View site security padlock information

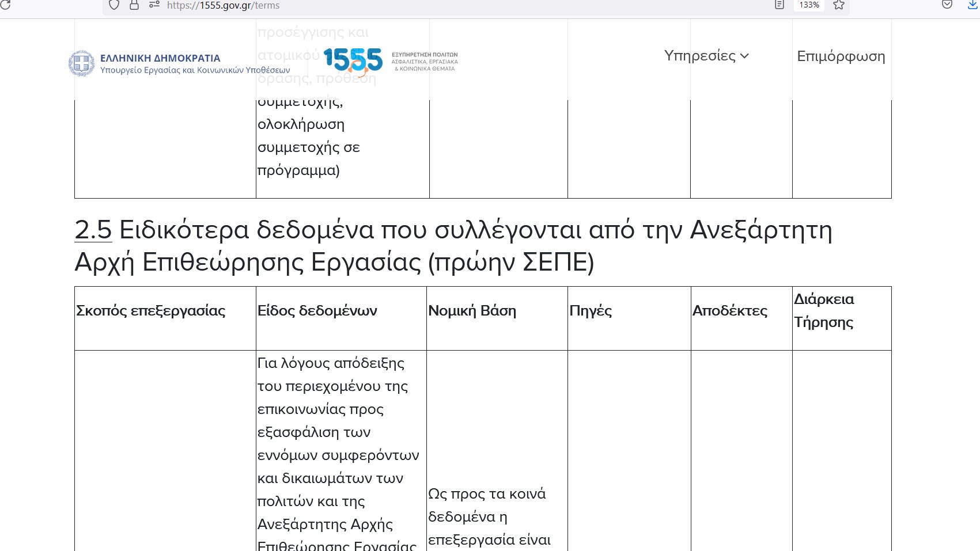pos(134,5)
